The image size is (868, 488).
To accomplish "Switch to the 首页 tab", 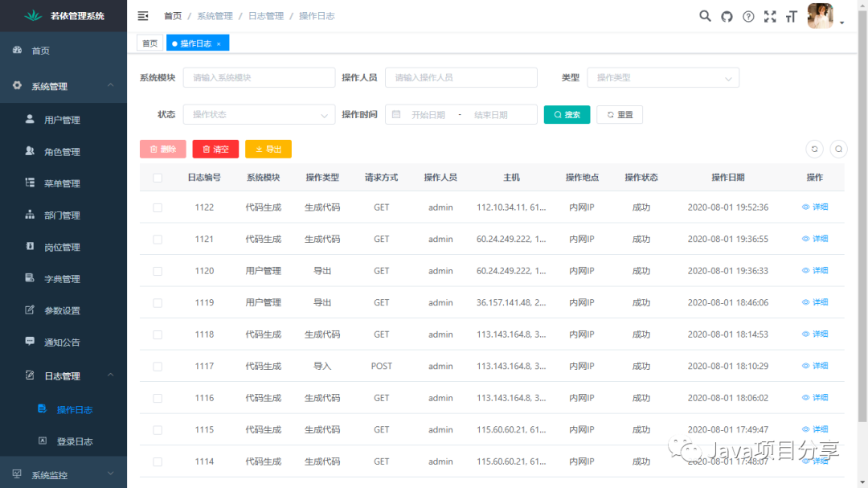I will tap(149, 43).
